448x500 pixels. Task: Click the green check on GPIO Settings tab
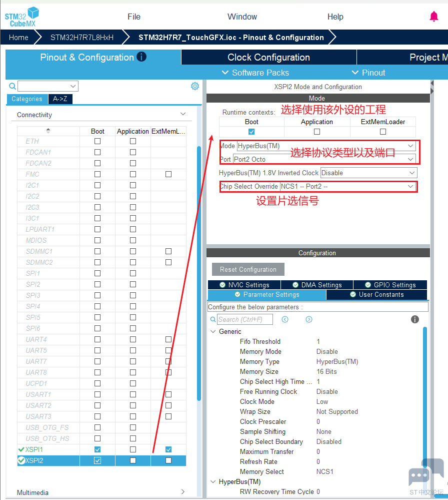(367, 285)
